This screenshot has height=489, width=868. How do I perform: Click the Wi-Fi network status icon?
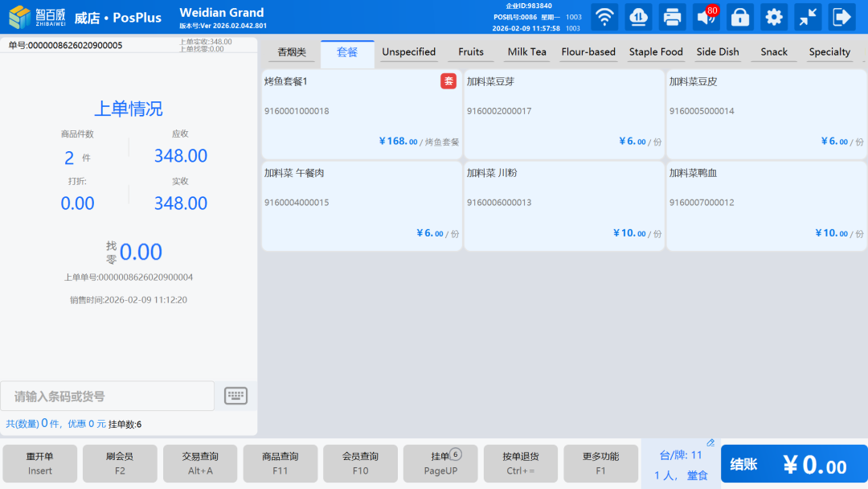coord(604,17)
